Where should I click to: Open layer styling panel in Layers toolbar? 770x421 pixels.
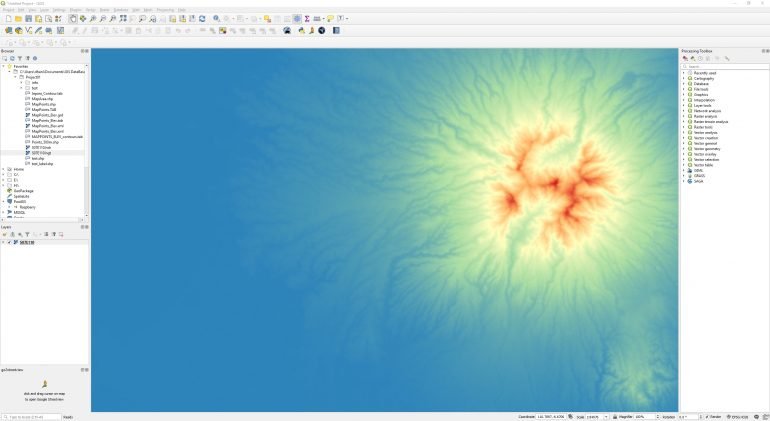(x=5, y=235)
